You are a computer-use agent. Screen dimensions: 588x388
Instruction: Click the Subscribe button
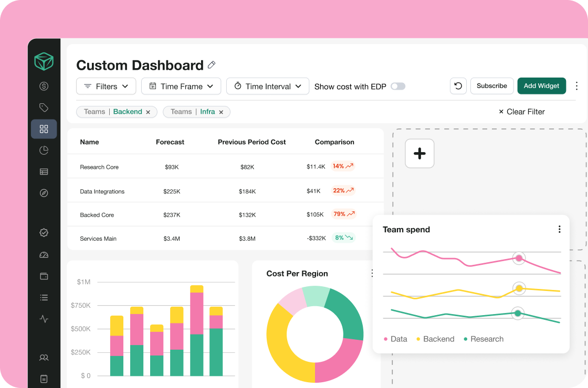click(491, 86)
